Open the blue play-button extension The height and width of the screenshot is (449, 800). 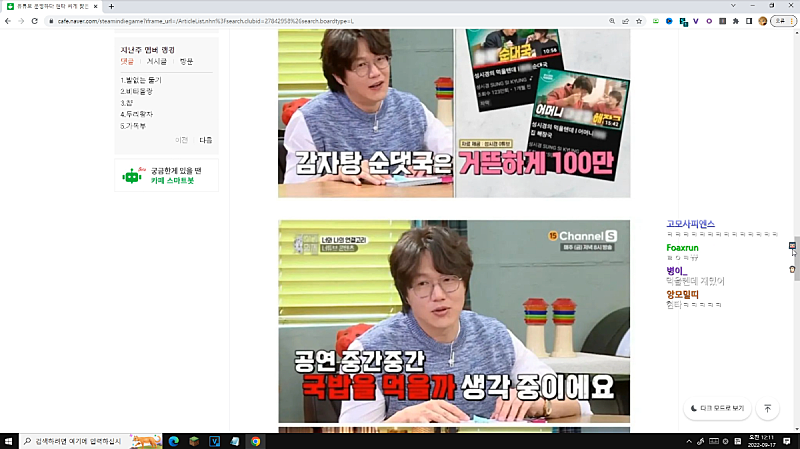click(669, 21)
